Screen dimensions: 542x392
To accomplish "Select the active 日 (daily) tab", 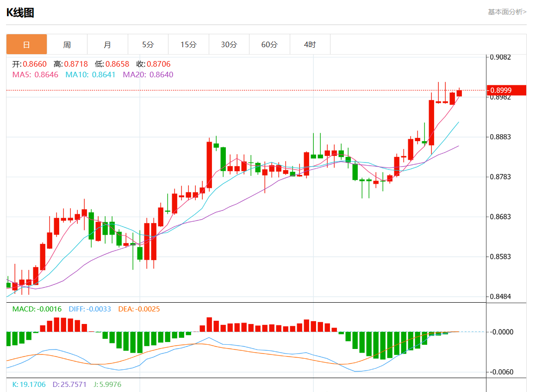I will pos(26,44).
